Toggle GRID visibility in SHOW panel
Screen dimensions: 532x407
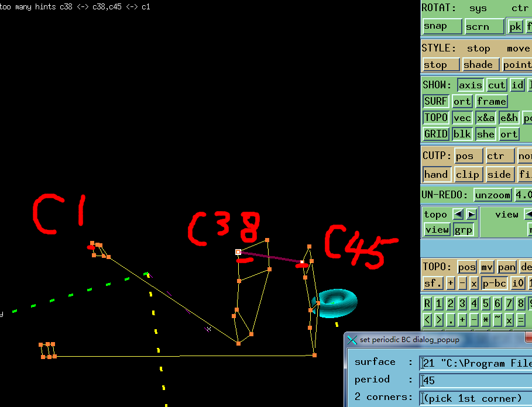pyautogui.click(x=436, y=134)
